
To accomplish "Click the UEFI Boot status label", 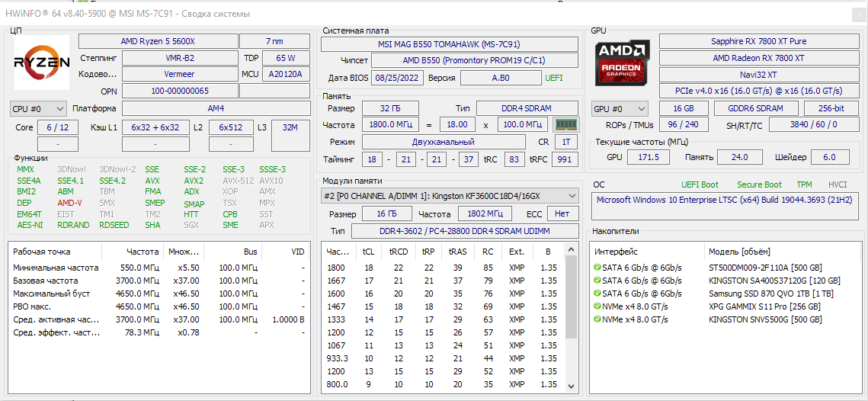I will [x=700, y=184].
